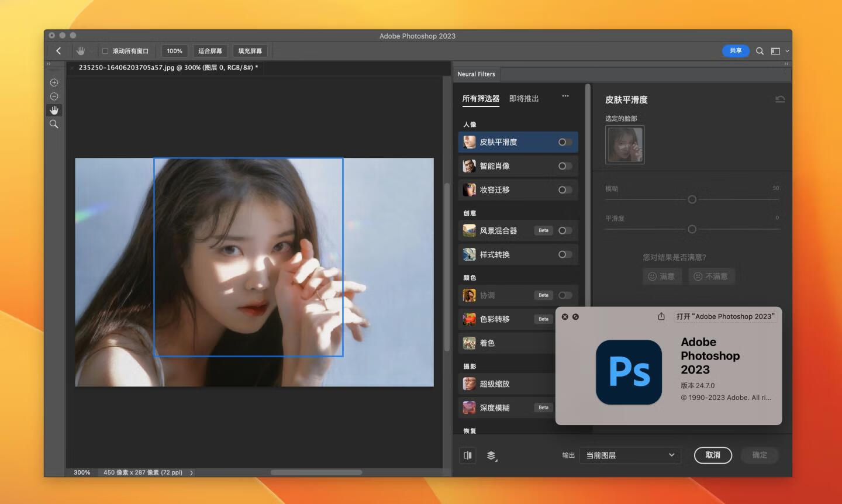The height and width of the screenshot is (504, 842).
Task: Click the 不满意 unsatisfied feedback button
Action: coord(711,277)
